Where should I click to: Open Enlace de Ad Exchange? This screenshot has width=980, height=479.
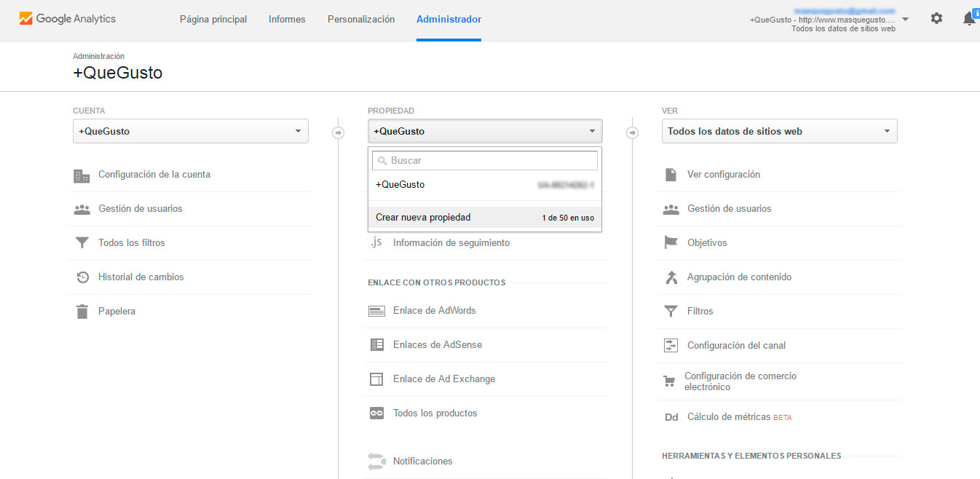(444, 379)
